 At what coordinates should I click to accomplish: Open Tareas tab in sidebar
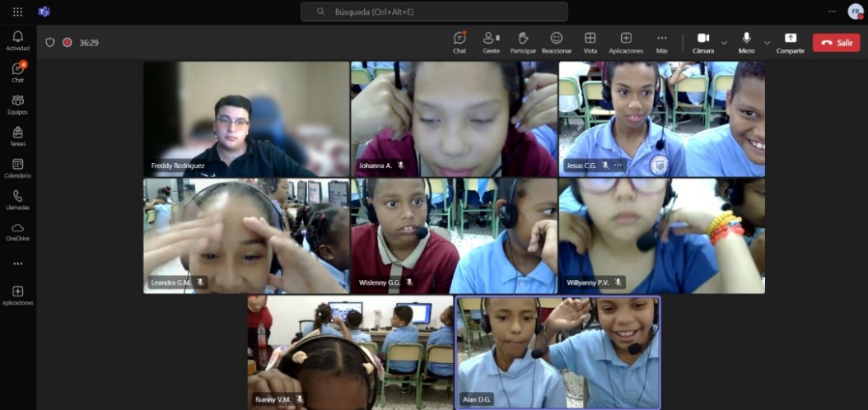click(17, 136)
